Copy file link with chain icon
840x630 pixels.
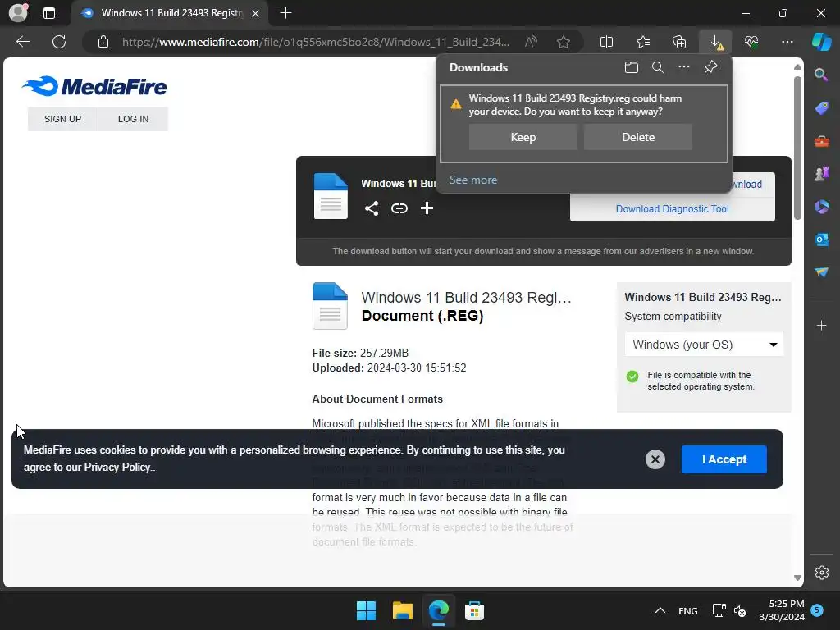click(x=399, y=208)
